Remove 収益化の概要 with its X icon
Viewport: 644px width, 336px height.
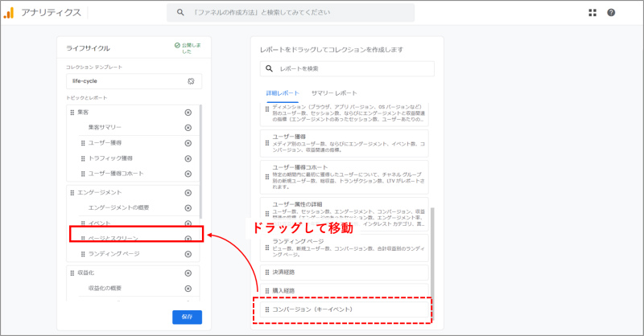[x=188, y=289]
